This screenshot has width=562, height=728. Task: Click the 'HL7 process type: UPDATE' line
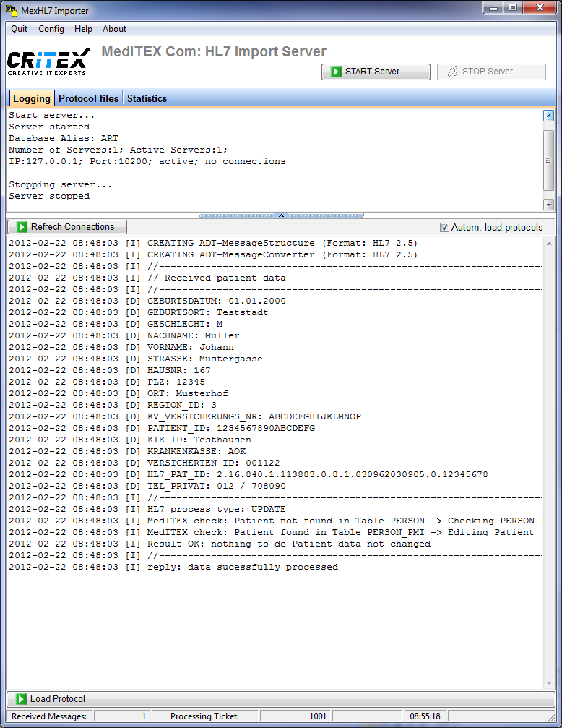[147, 510]
